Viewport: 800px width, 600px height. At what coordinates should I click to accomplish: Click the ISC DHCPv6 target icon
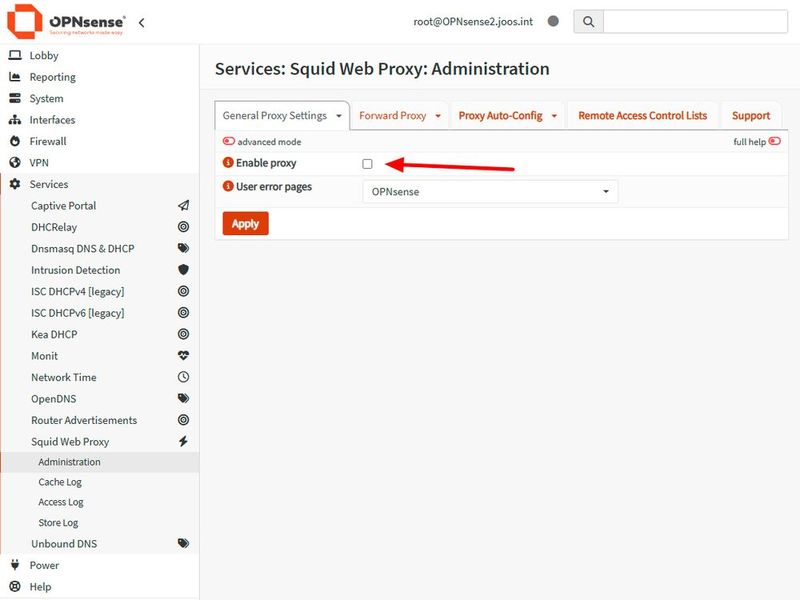pos(183,312)
